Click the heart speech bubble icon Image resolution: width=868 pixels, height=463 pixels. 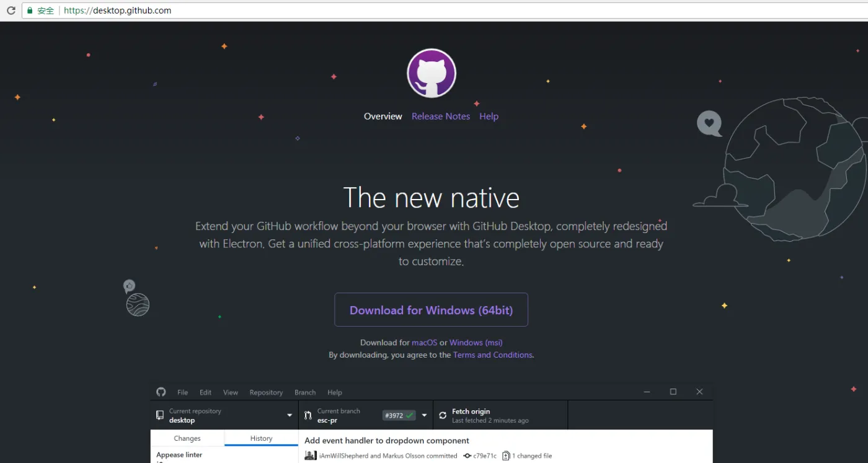coord(709,123)
